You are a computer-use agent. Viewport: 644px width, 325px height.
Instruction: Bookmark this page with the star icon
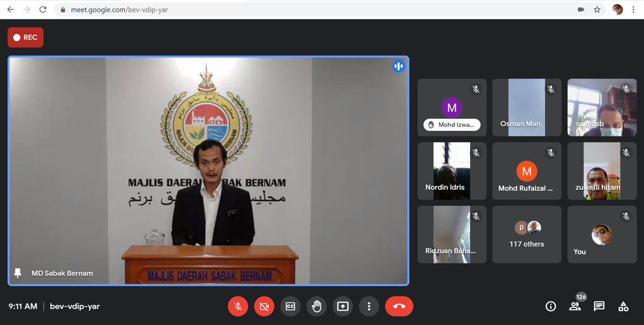pyautogui.click(x=597, y=10)
